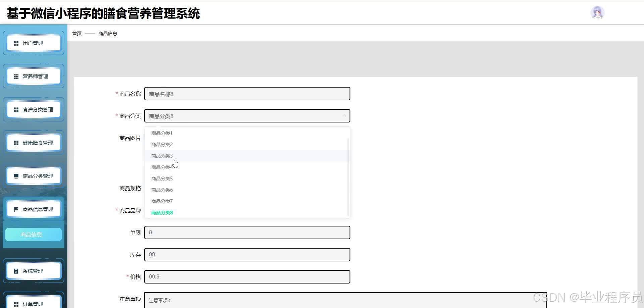Image resolution: width=644 pixels, height=308 pixels.
Task: Choose 商品分类7 from the dropdown list
Action: tap(247, 202)
